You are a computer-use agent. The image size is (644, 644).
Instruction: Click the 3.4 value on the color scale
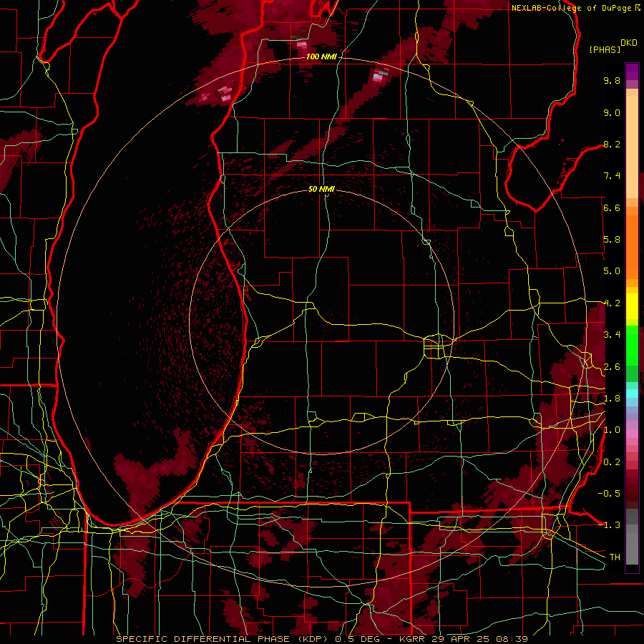612,335
